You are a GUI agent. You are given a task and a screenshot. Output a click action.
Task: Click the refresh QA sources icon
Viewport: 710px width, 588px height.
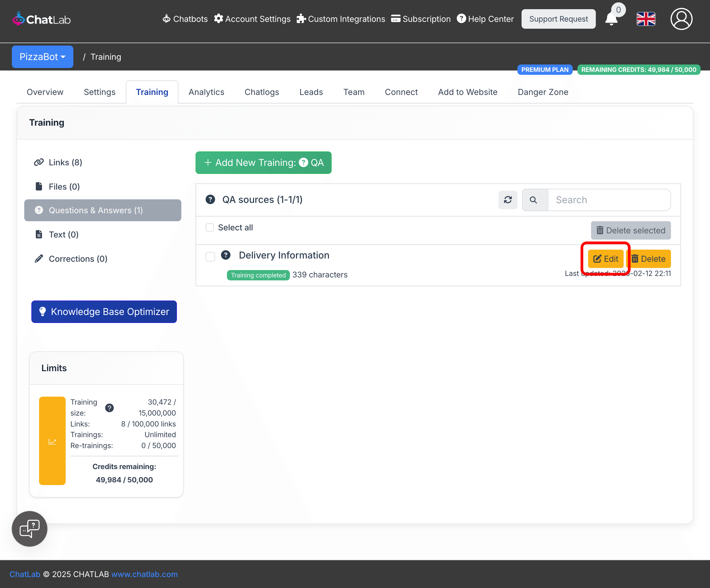coord(507,200)
